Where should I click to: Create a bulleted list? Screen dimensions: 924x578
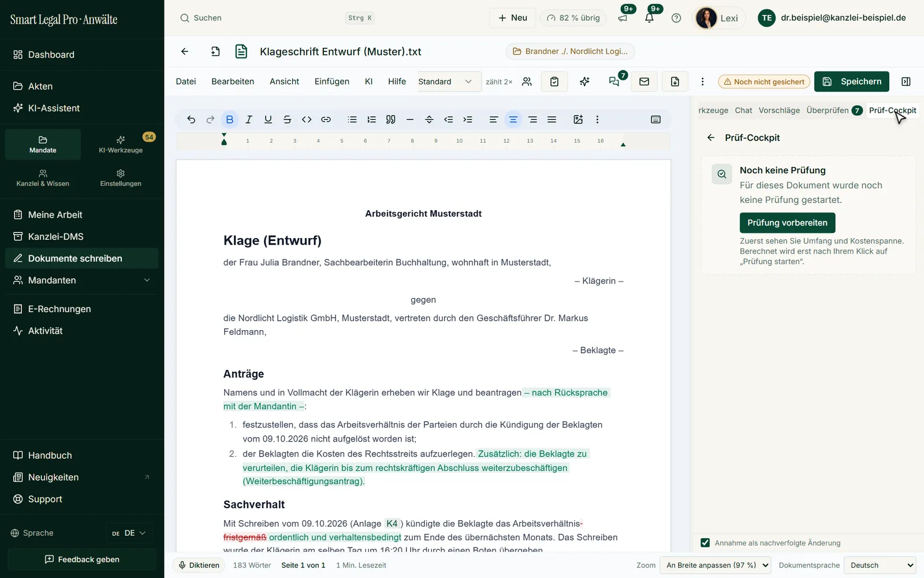(x=352, y=120)
